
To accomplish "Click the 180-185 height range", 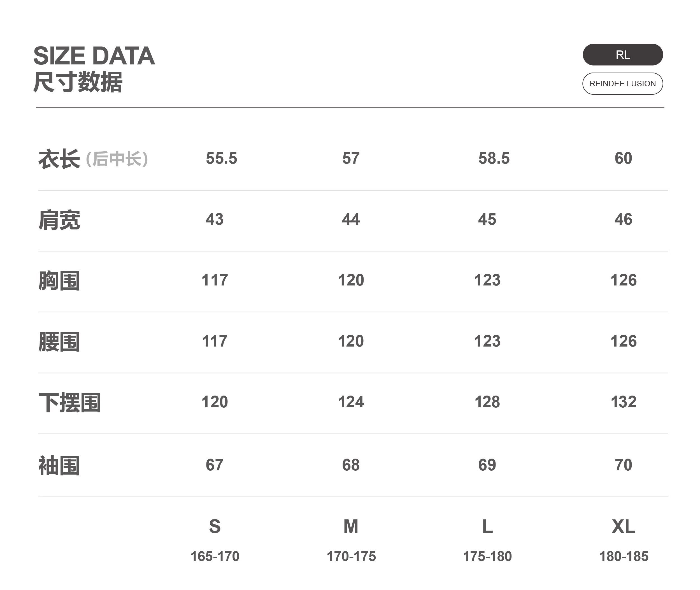I will [624, 557].
